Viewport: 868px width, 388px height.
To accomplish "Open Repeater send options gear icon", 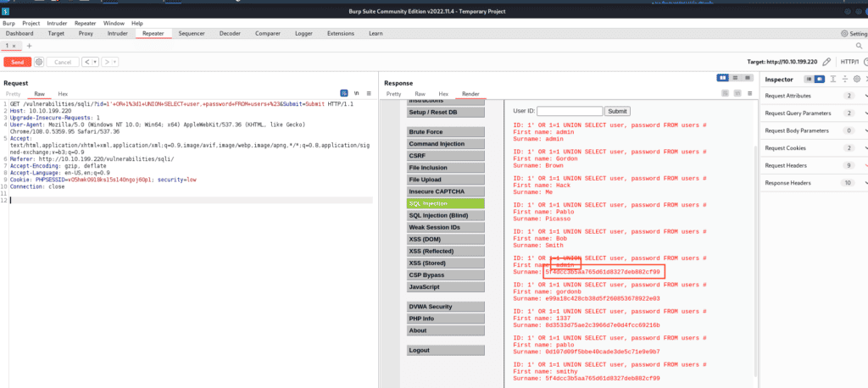I will pyautogui.click(x=39, y=62).
